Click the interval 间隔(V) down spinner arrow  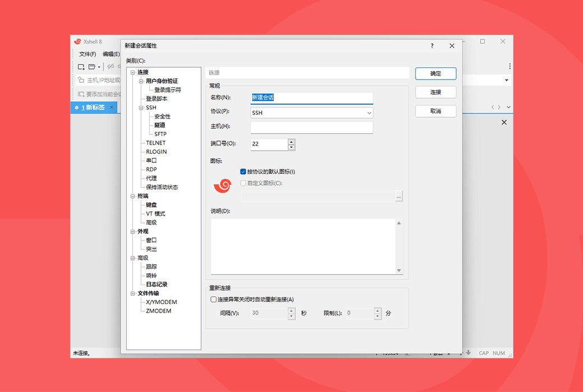pos(291,316)
